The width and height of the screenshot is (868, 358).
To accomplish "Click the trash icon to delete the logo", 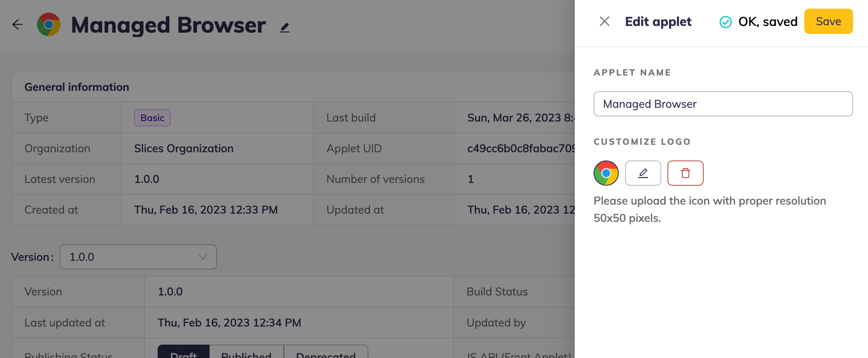I will pyautogui.click(x=685, y=173).
